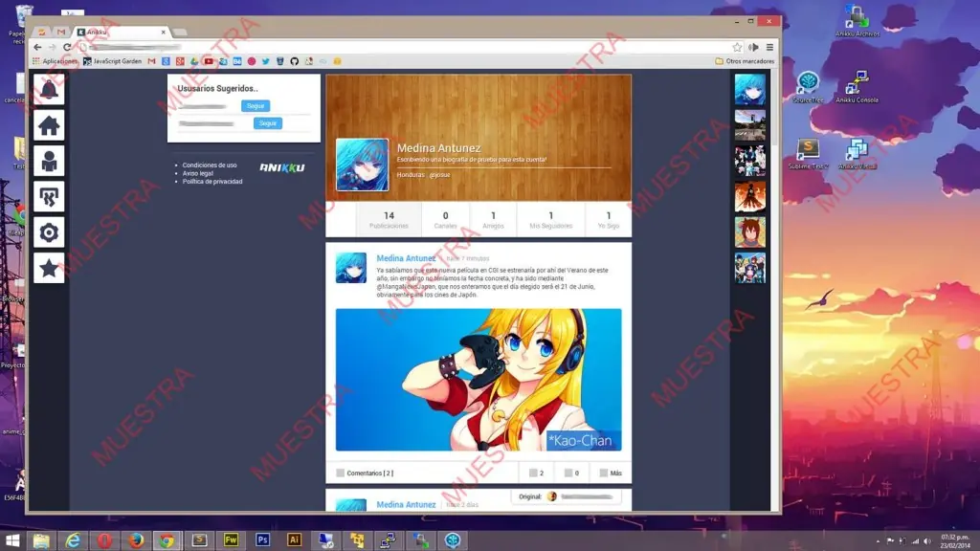Open JavaScript Garden bookmark
The height and width of the screenshot is (551, 980).
tap(113, 61)
